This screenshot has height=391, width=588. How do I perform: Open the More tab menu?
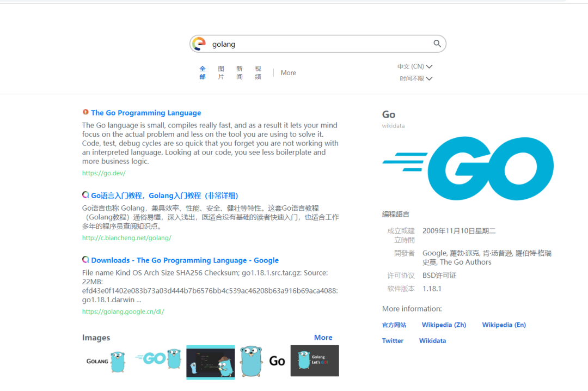(289, 73)
